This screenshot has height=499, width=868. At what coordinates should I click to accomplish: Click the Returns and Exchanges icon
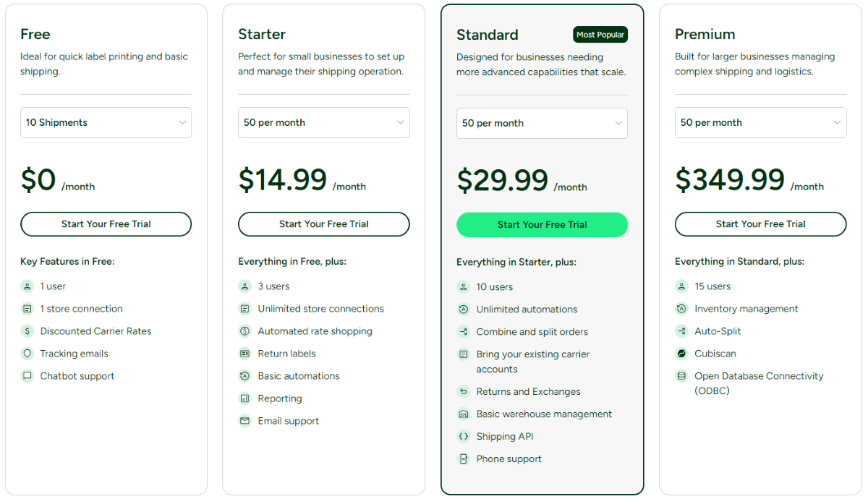click(464, 392)
